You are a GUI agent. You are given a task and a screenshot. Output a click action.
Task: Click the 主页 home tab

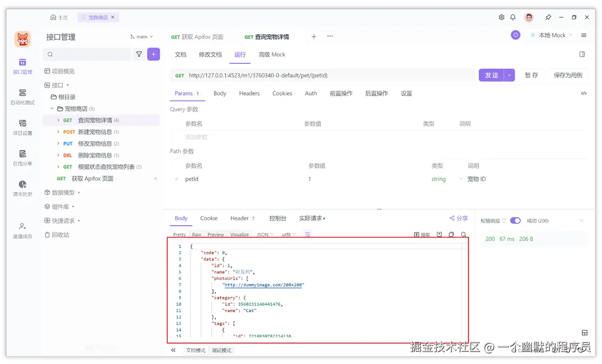point(59,17)
